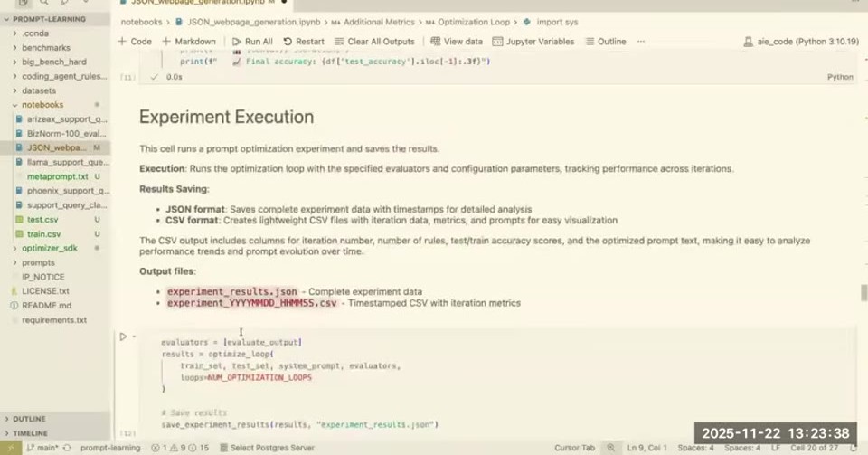Open the notebook toolbar more actions ellipsis
The height and width of the screenshot is (455, 868).
640,42
